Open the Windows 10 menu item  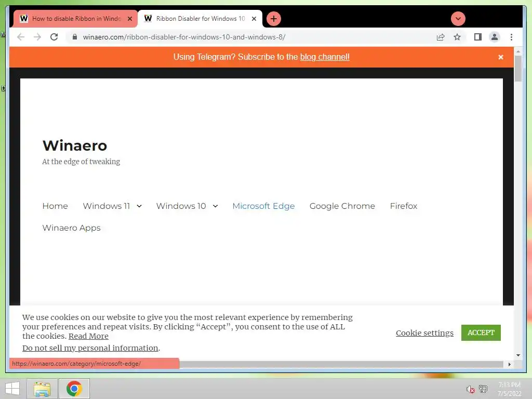pyautogui.click(x=181, y=206)
